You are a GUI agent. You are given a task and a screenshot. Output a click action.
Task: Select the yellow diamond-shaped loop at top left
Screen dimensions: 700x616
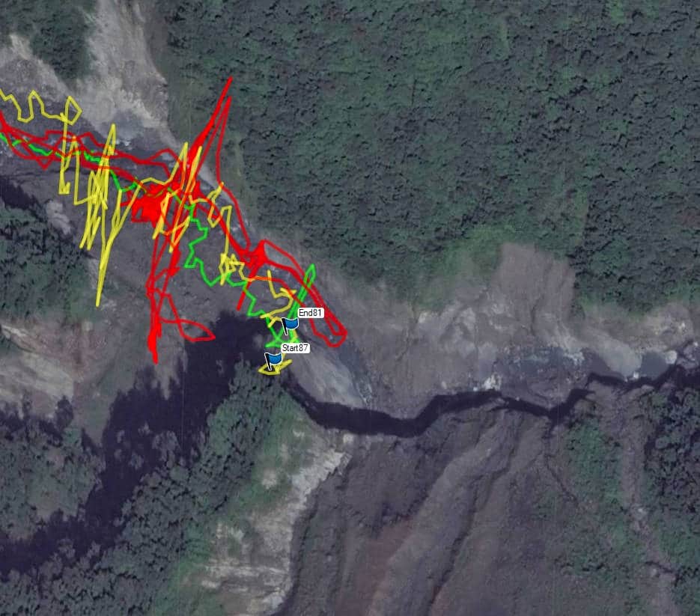72,109
